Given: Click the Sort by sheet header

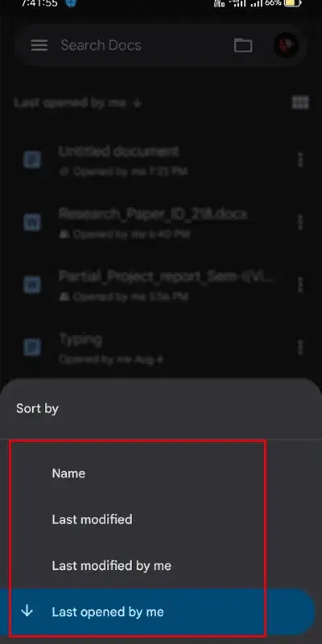Looking at the screenshot, I should [37, 409].
